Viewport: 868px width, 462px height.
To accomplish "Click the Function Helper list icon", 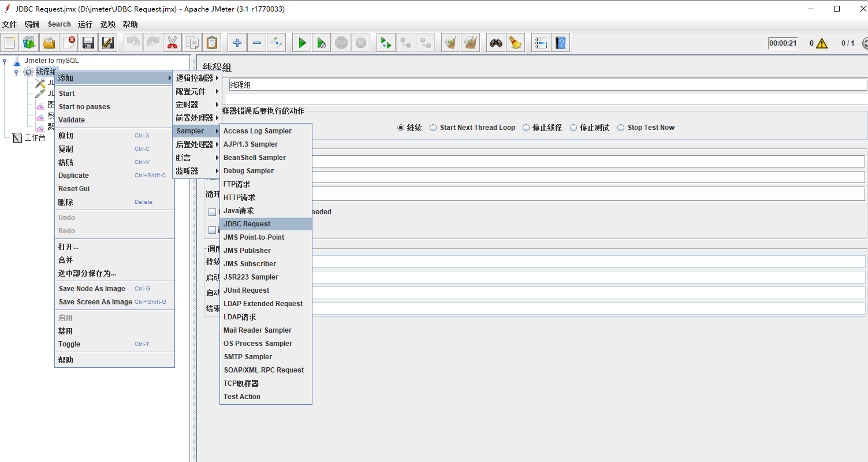I will click(x=541, y=43).
